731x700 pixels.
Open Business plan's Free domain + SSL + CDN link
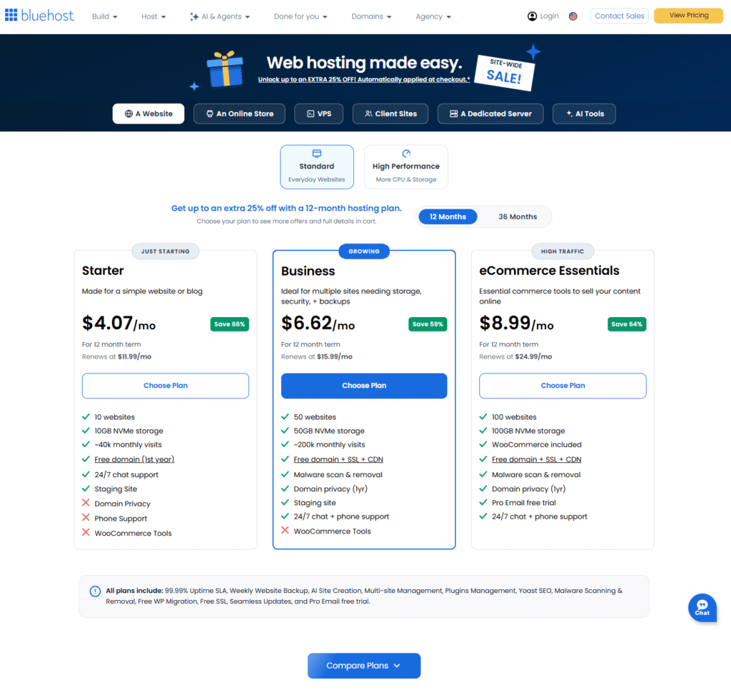tap(338, 459)
